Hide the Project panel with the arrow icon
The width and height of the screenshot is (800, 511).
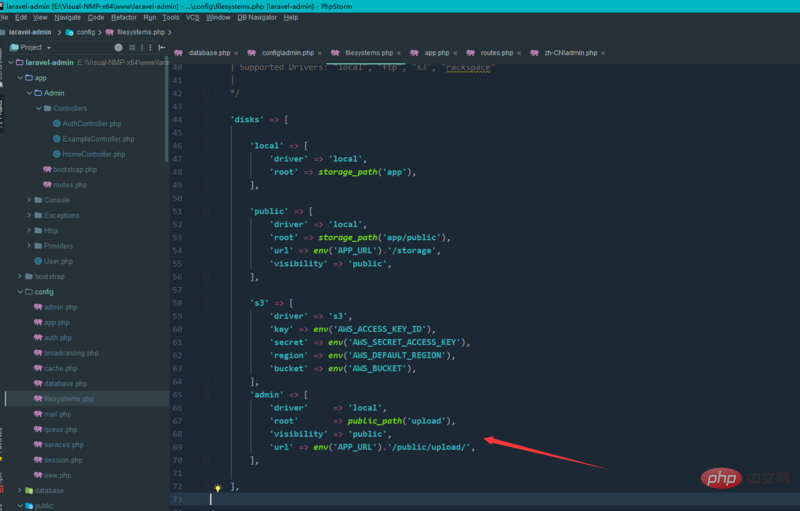pos(162,47)
